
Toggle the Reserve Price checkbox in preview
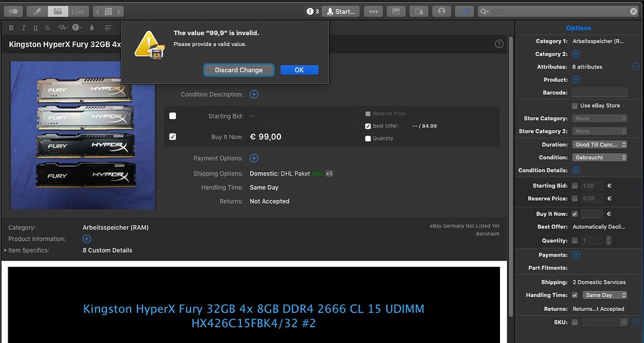[x=368, y=114]
